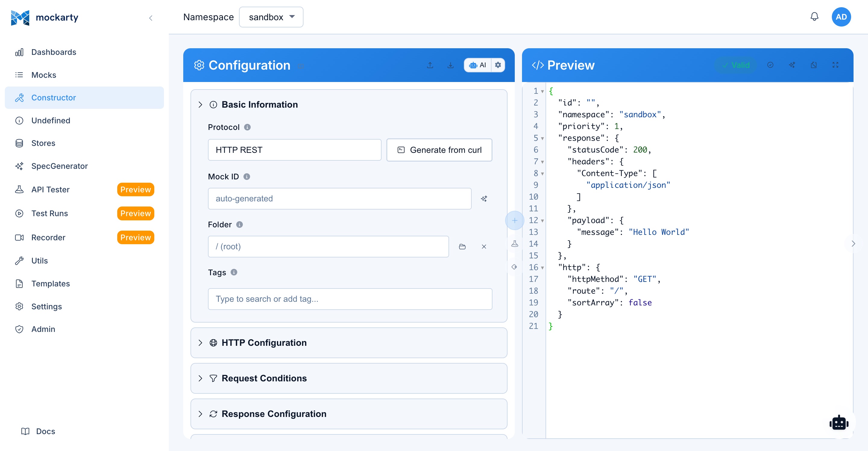The height and width of the screenshot is (451, 868).
Task: Expand the HTTP Configuration section
Action: [x=349, y=343]
